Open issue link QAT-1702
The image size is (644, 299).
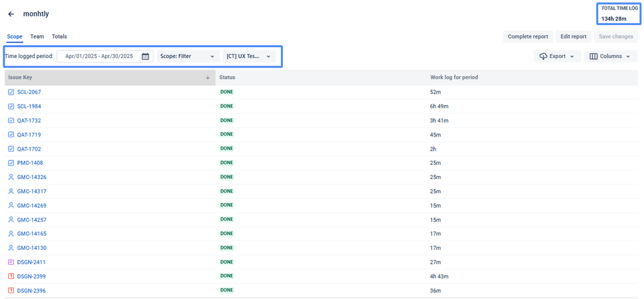29,149
